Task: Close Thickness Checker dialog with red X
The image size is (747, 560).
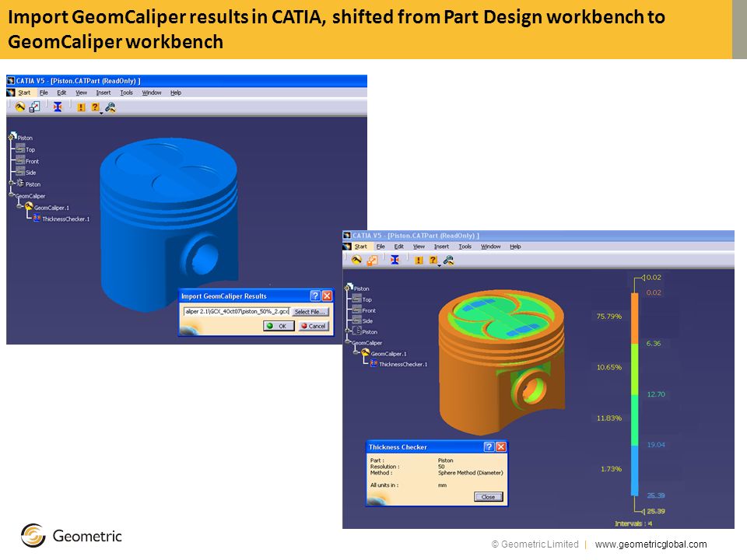Action: (501, 446)
